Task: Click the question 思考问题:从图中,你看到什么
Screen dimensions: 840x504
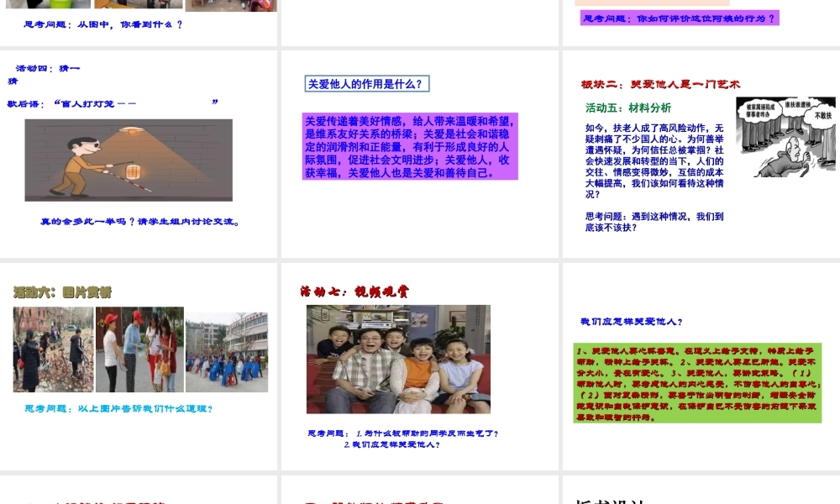Action: [x=103, y=24]
